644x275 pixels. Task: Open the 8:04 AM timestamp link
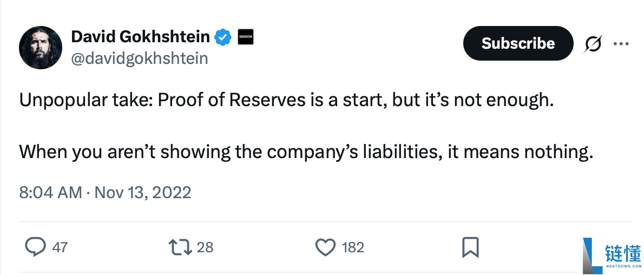[x=50, y=192]
